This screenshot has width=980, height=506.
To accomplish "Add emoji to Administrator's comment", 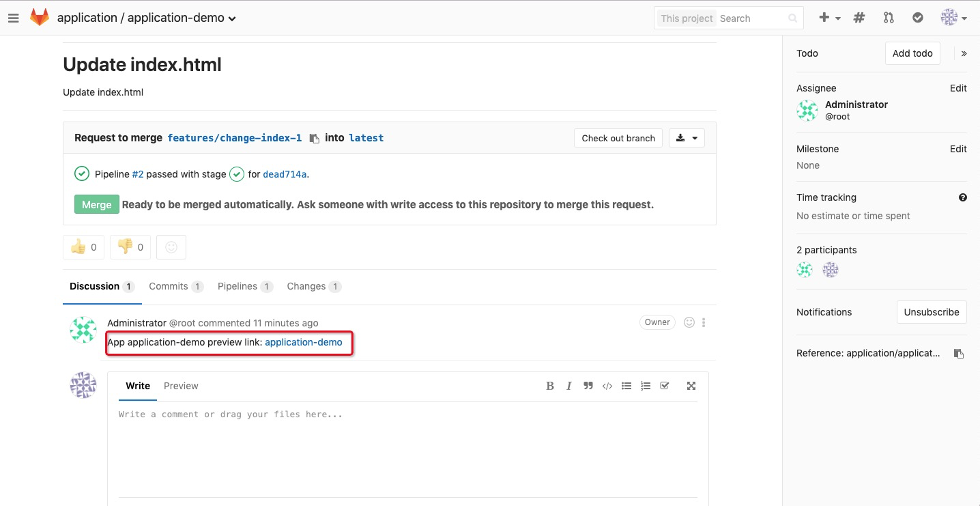I will click(x=689, y=322).
